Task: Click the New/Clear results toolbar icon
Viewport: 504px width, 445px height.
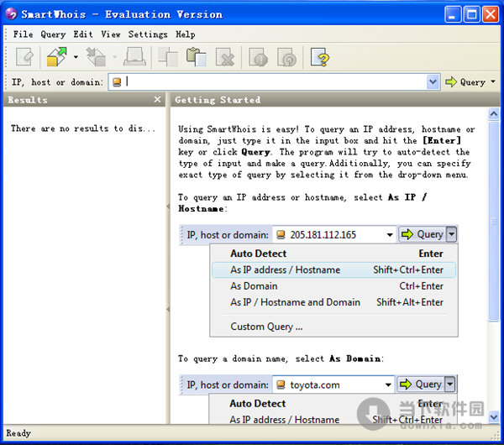Action: pyautogui.click(x=24, y=57)
